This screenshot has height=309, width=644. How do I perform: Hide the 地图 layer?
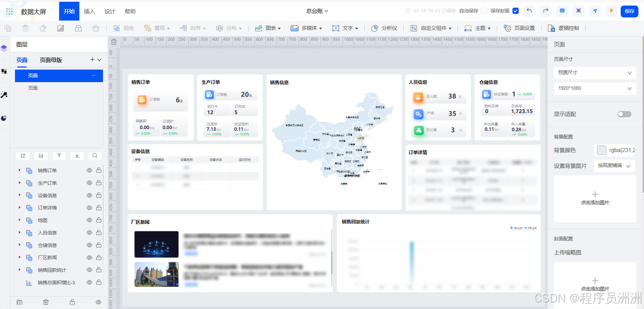click(90, 220)
